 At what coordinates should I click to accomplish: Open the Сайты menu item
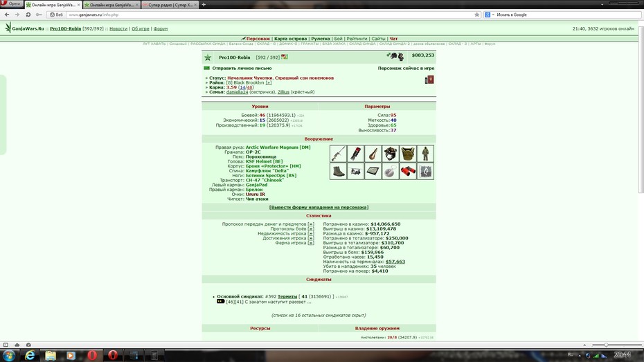pyautogui.click(x=378, y=39)
